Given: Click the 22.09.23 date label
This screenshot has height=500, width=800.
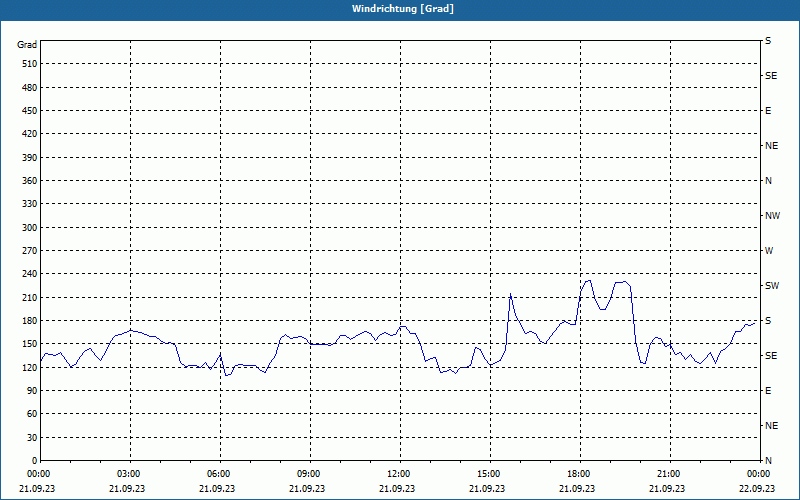Looking at the screenshot, I should pyautogui.click(x=757, y=489).
